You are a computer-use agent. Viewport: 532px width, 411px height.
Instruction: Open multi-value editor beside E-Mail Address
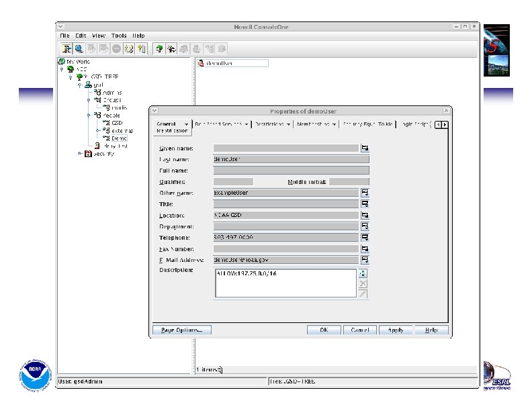coord(365,260)
